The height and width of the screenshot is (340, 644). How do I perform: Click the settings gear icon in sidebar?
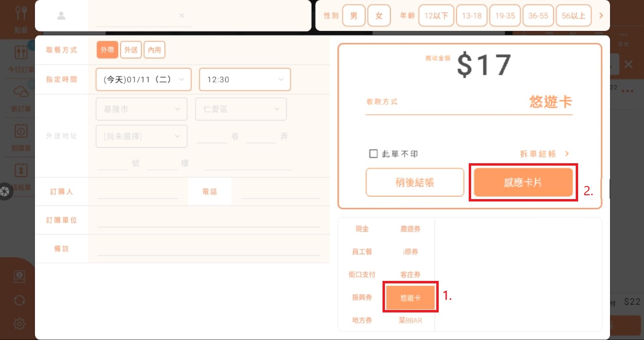click(x=19, y=324)
